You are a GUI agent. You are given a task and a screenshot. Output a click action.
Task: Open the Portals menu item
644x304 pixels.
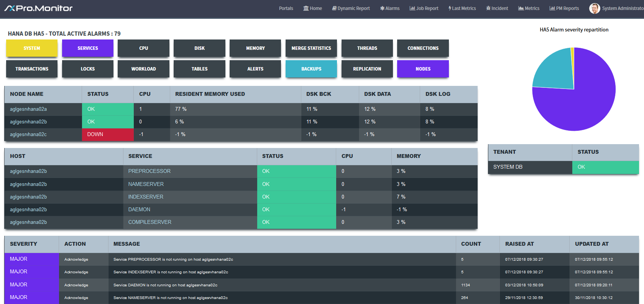(x=286, y=8)
